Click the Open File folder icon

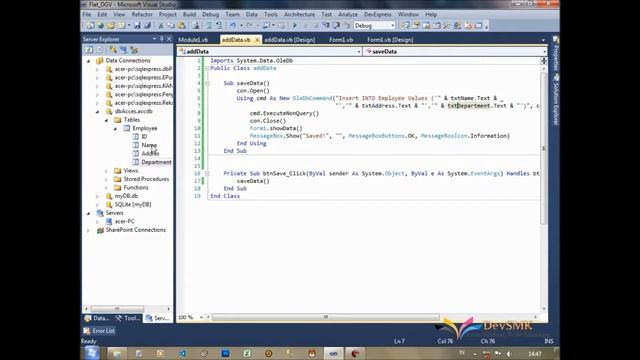[111, 26]
